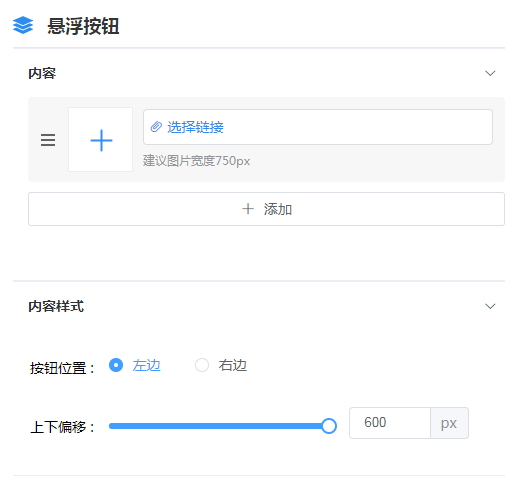The image size is (524, 494).
Task: Click the px unit suffix box
Action: (x=449, y=423)
